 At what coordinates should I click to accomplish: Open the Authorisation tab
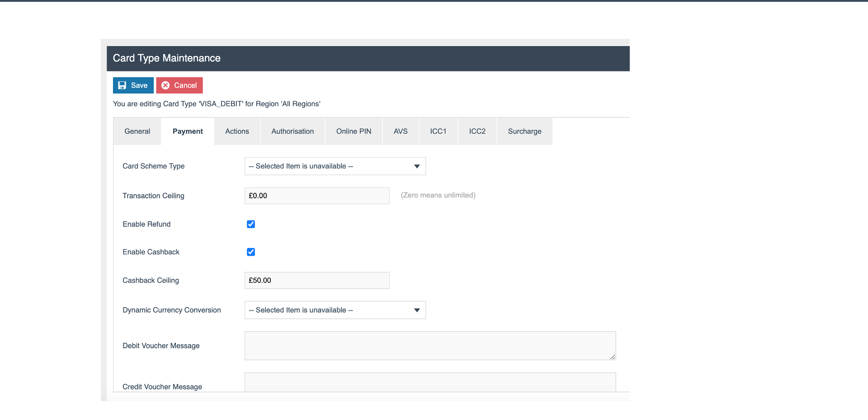(292, 131)
